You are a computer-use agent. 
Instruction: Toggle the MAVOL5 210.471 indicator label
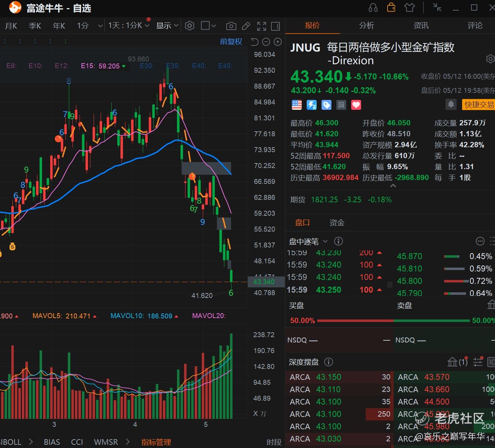[x=65, y=316]
